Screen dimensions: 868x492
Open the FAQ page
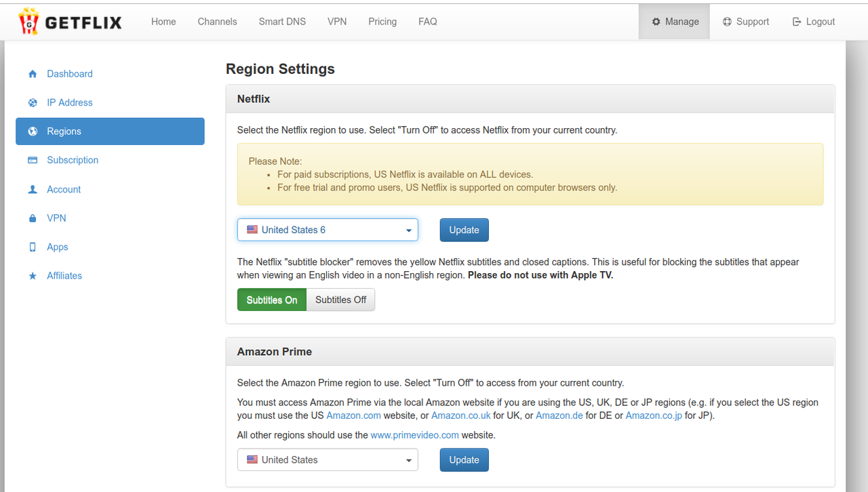tap(428, 22)
